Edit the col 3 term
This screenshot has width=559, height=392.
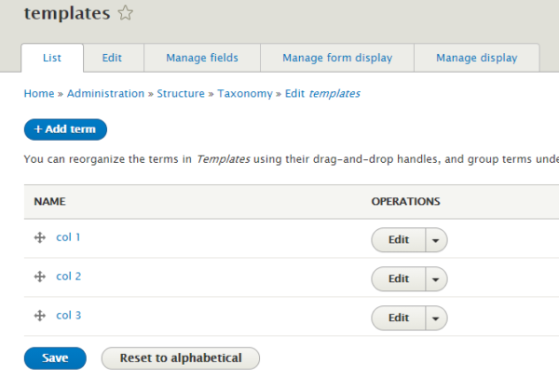(399, 318)
